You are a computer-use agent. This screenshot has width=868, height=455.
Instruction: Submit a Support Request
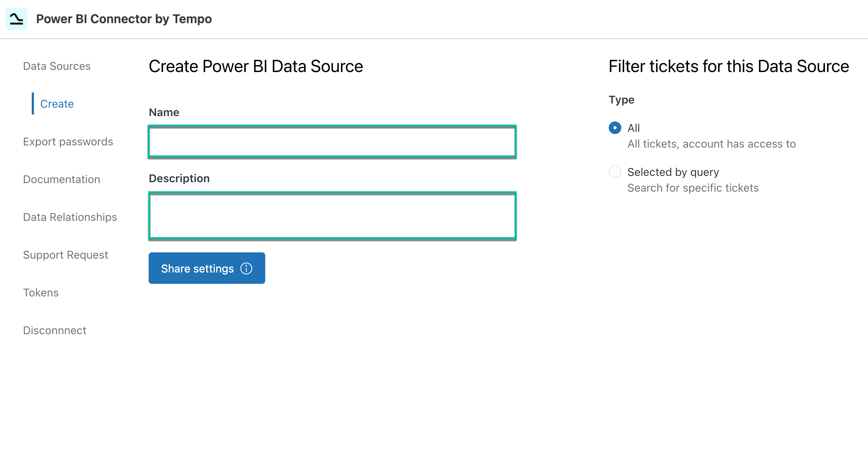(x=65, y=255)
